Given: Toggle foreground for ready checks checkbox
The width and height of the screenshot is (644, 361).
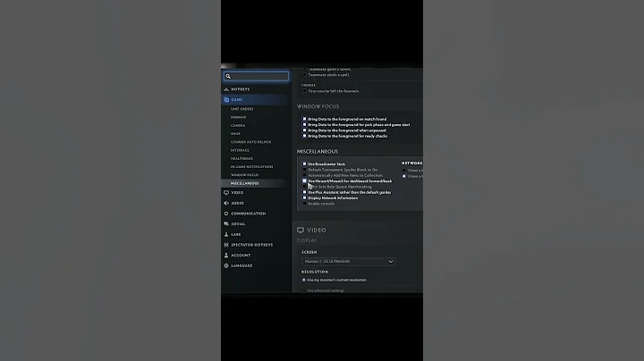Looking at the screenshot, I should click(x=304, y=136).
